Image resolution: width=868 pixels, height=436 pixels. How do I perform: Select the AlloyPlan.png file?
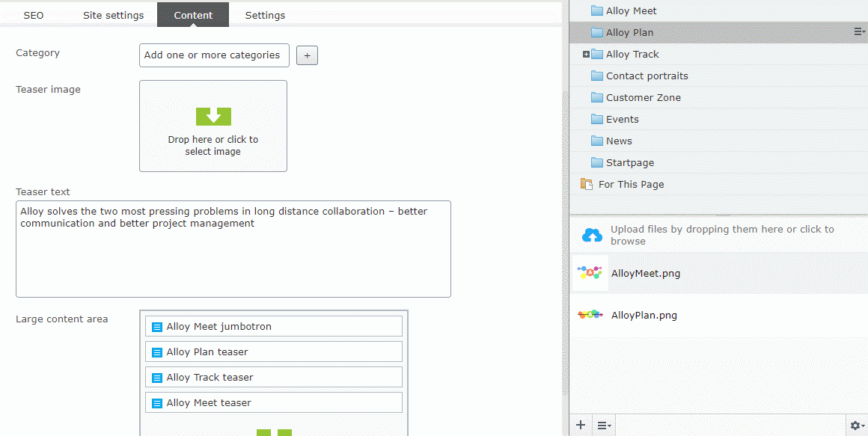point(644,316)
